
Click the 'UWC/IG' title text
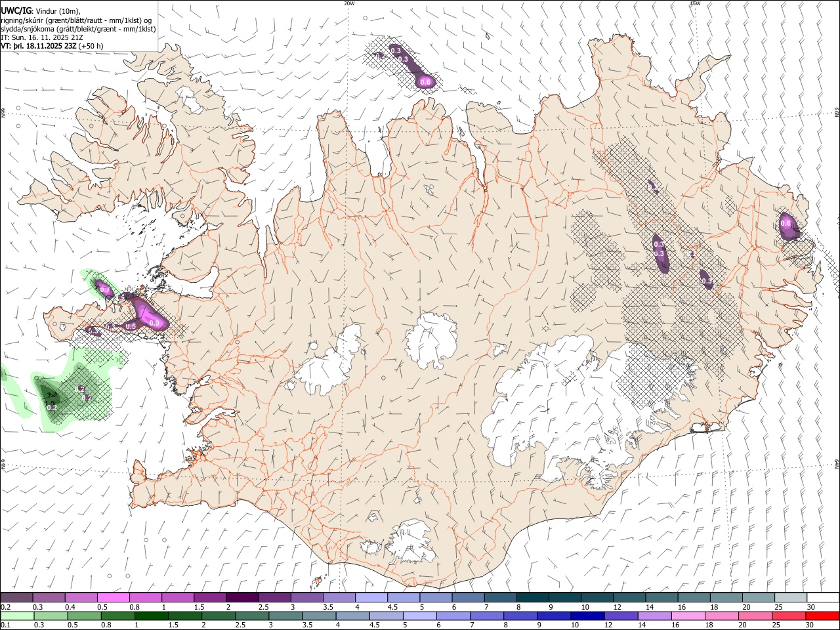coord(16,11)
